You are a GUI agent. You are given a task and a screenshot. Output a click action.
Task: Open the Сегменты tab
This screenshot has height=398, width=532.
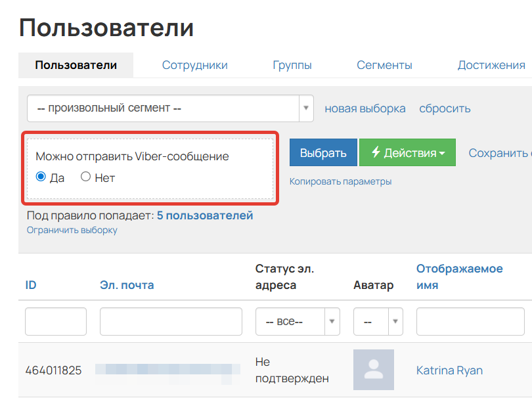384,64
